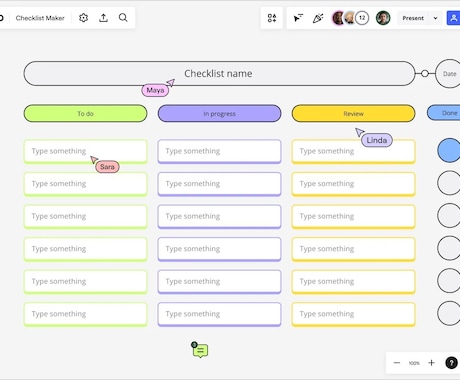Click the party popper reactions icon
This screenshot has width=460, height=380.
click(318, 18)
